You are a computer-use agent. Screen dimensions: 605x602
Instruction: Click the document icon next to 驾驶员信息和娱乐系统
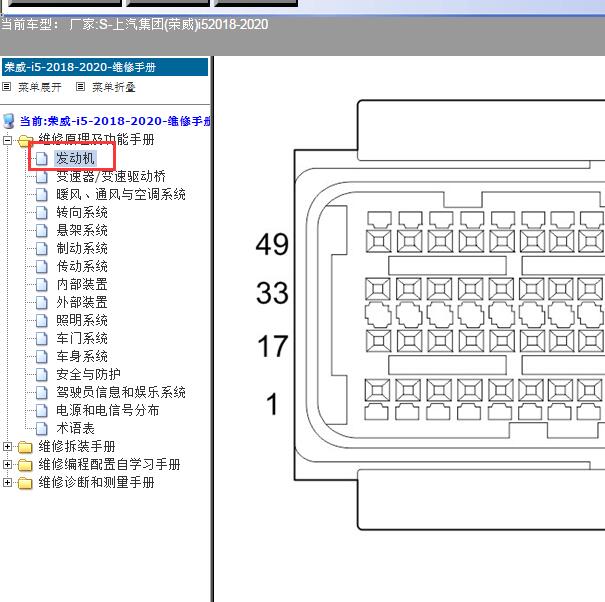coord(42,392)
